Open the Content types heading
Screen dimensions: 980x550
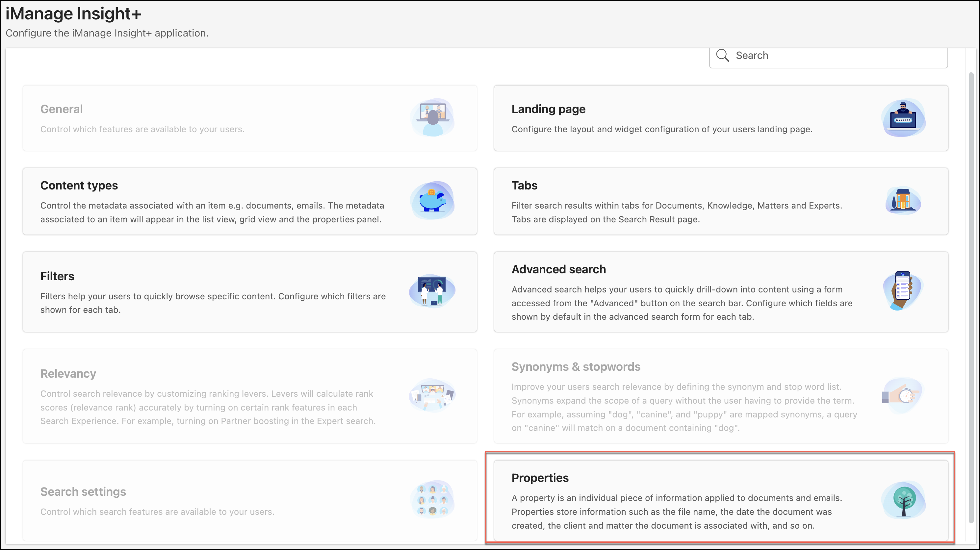pyautogui.click(x=79, y=185)
